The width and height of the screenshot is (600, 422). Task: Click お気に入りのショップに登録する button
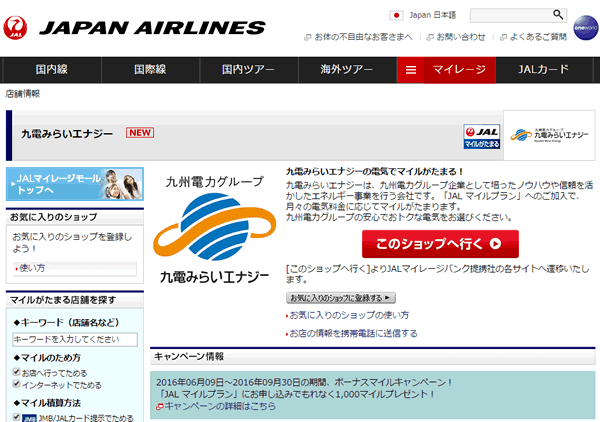(340, 297)
